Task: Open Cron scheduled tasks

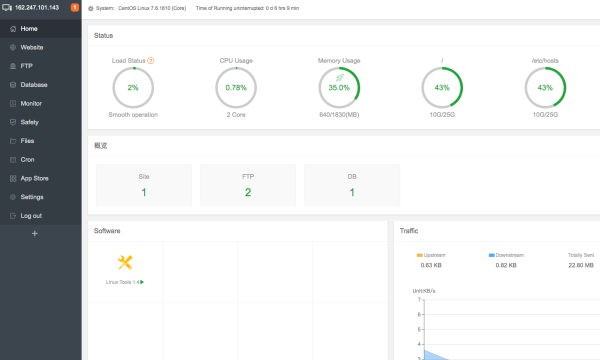Action: tap(41, 160)
